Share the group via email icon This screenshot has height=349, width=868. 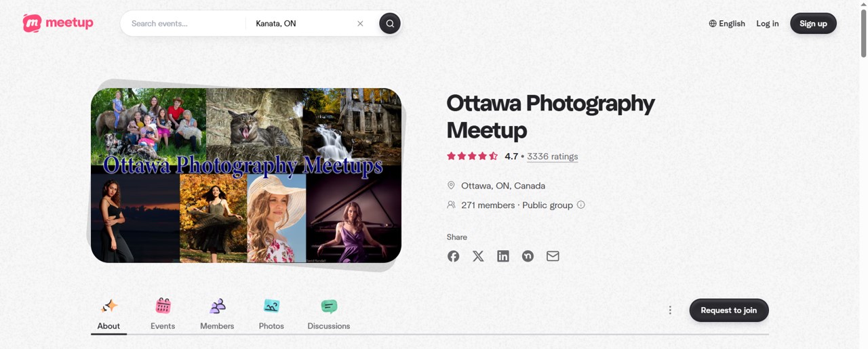[553, 256]
